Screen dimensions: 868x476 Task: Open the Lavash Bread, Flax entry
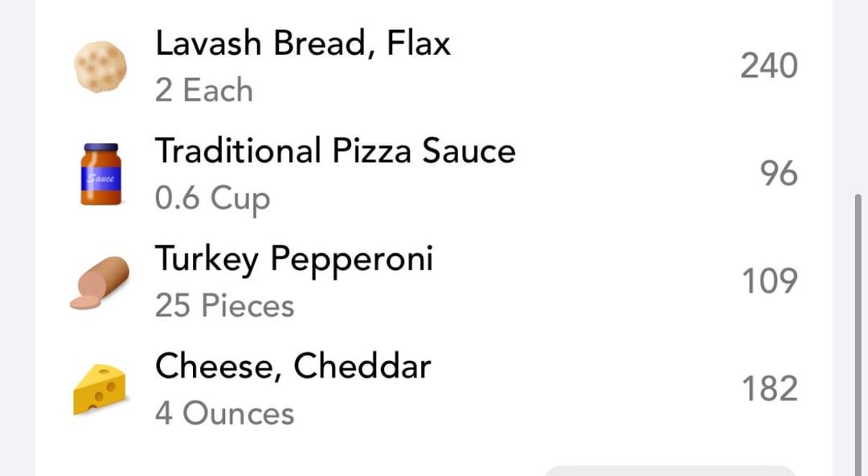302,43
